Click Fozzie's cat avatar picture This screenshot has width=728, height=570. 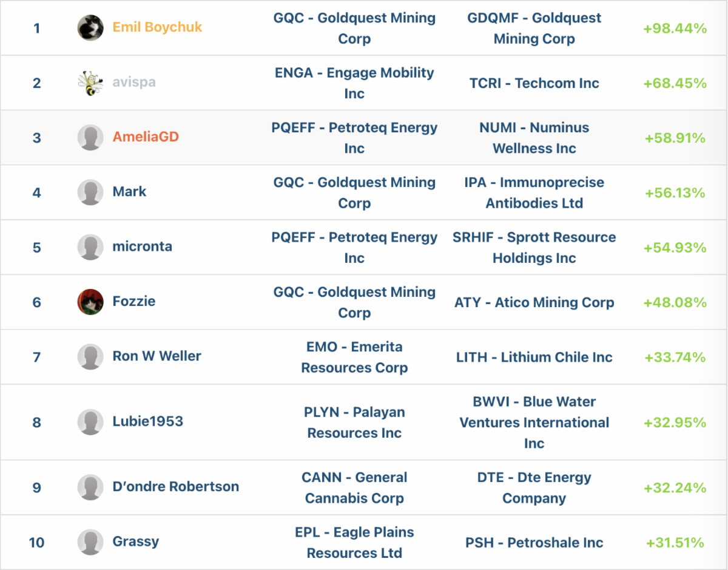(90, 302)
